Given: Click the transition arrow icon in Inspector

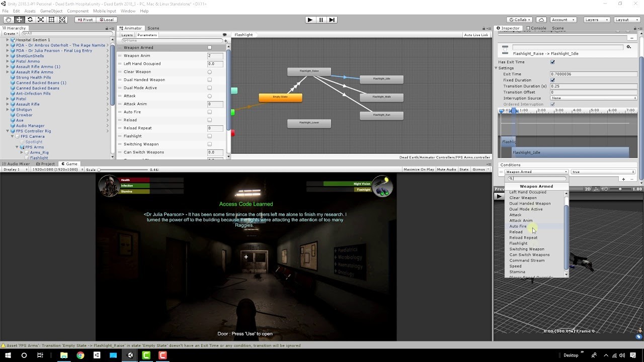Looking at the screenshot, I should coord(505,49).
